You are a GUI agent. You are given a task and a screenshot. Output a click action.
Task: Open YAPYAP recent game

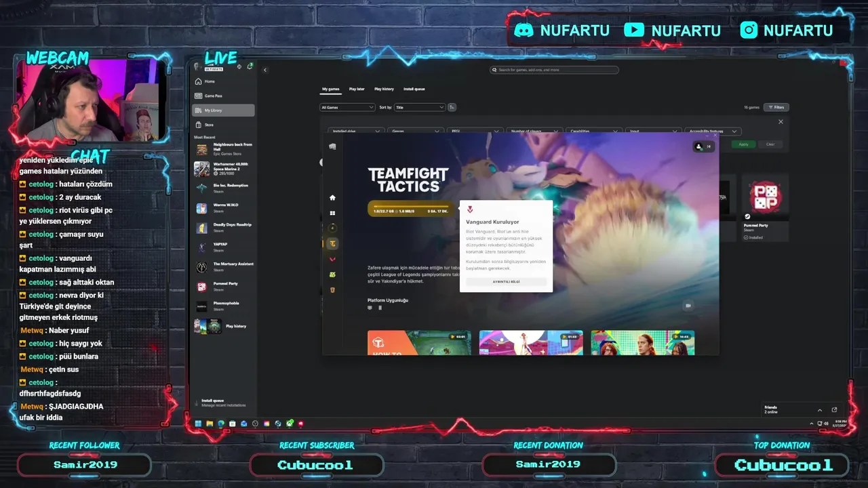point(223,247)
